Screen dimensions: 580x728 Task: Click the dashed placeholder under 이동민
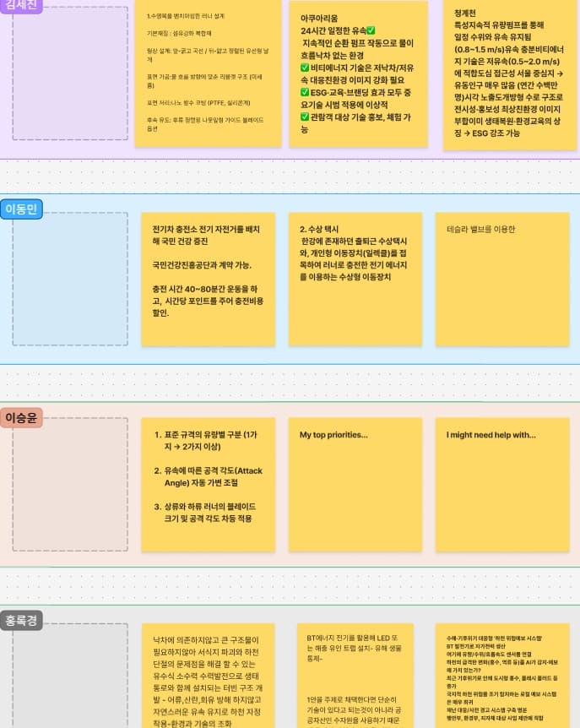(70, 279)
